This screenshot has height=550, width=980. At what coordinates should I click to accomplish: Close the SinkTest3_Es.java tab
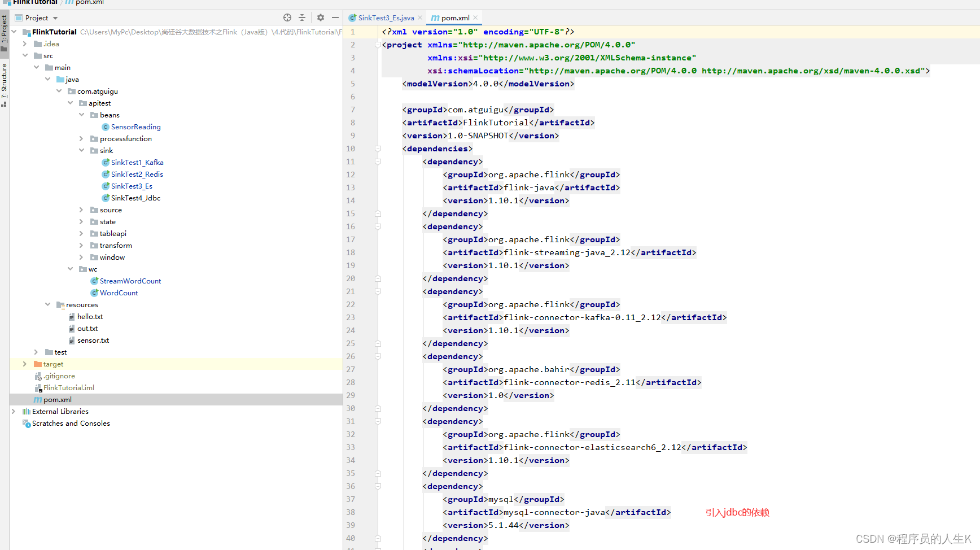click(420, 18)
